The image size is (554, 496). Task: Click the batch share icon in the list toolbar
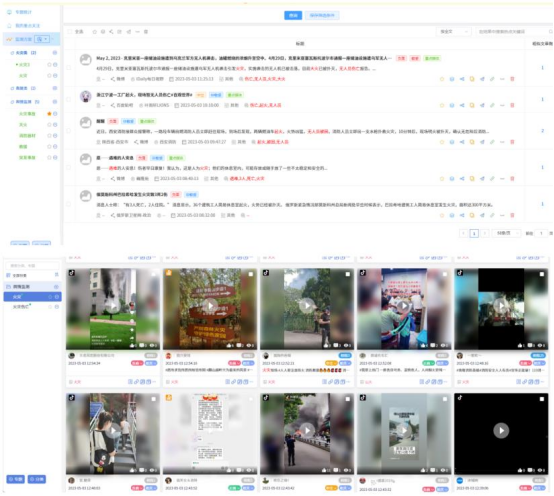click(x=111, y=32)
